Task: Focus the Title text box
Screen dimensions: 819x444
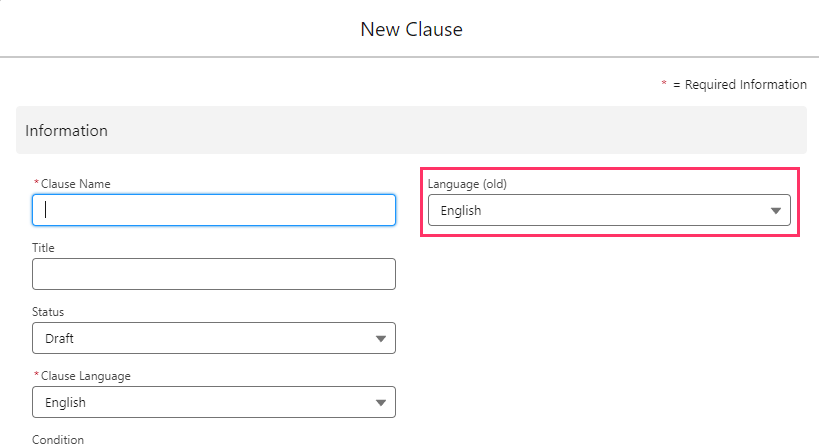Action: click(213, 274)
